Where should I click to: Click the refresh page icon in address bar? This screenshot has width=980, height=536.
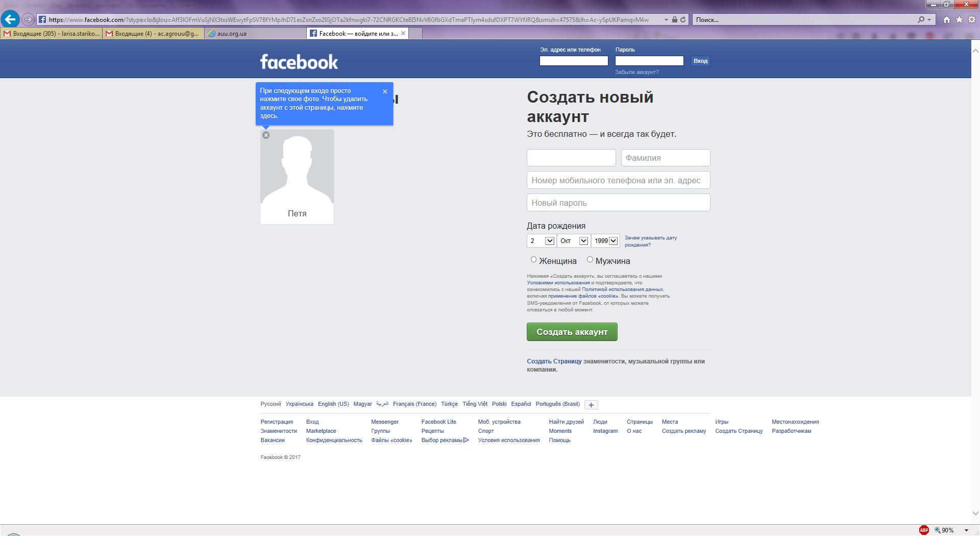point(683,19)
